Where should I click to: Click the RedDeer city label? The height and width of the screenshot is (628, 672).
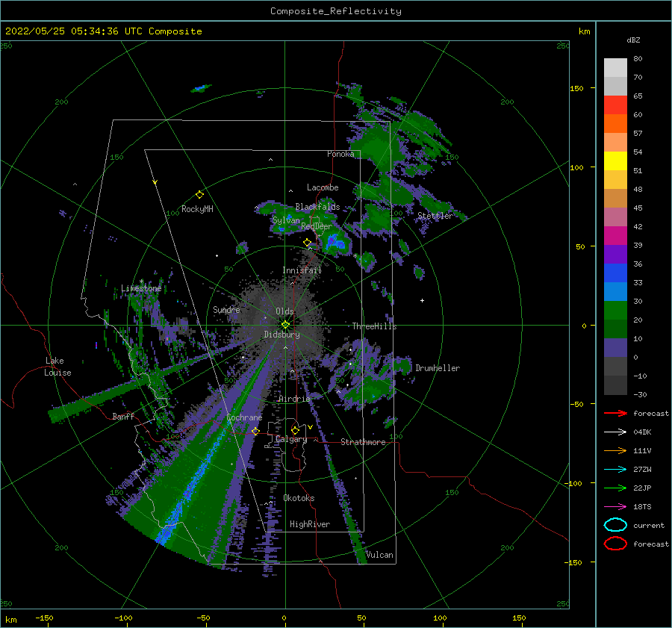click(317, 226)
